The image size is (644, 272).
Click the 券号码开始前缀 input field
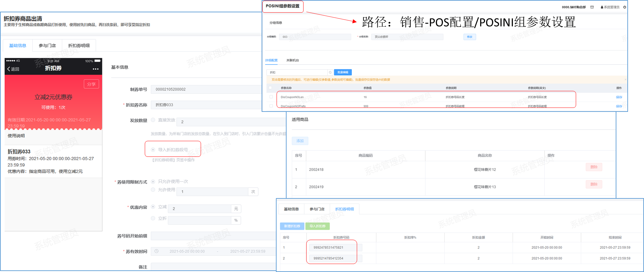coord(213,236)
